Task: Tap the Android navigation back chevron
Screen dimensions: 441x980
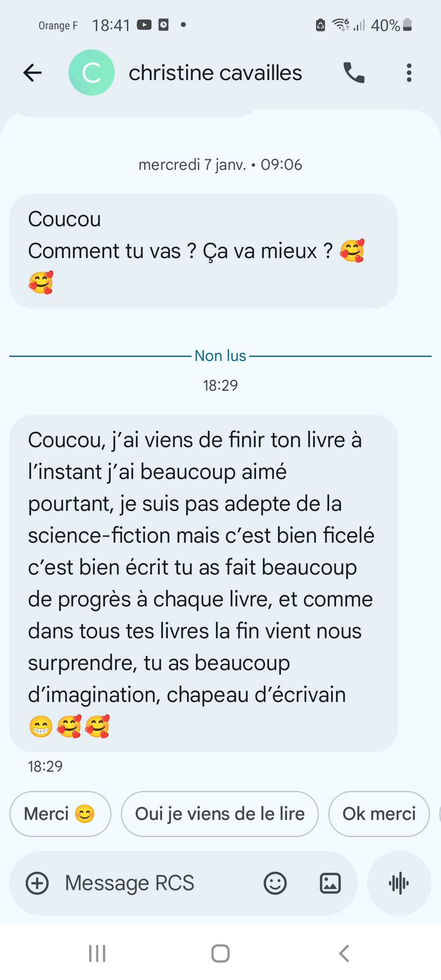Action: coord(344,953)
